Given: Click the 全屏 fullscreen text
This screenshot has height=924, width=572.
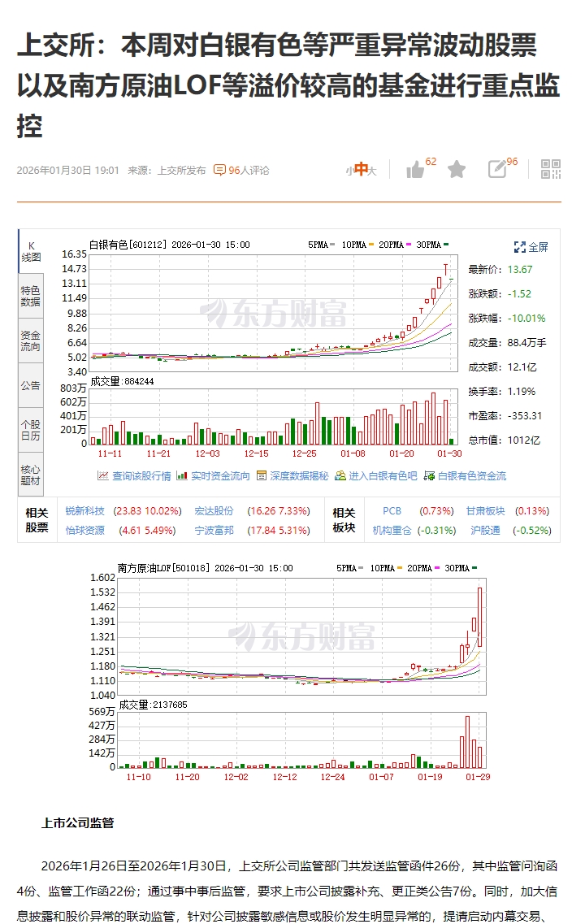Looking at the screenshot, I should pos(539,247).
